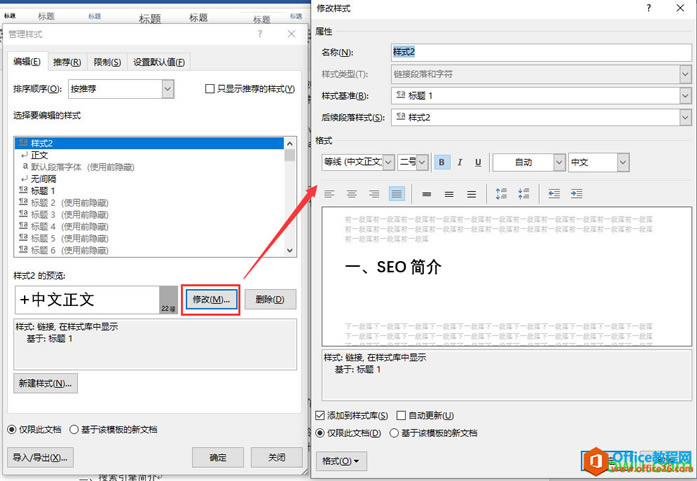Check 自动更新 checkbox
697x481 pixels.
(401, 416)
